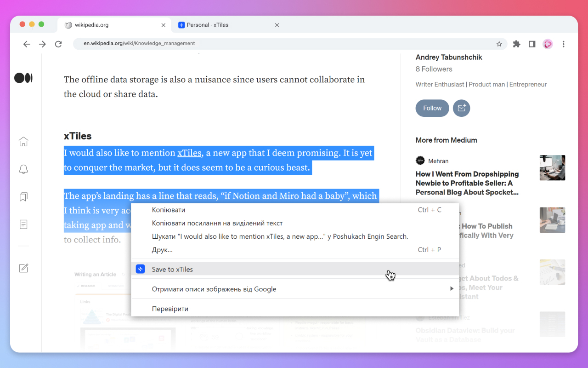
Task: Open the Chrome extensions puzzle icon
Action: point(516,44)
